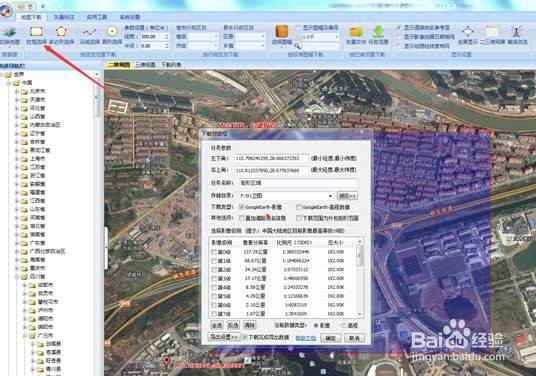Click the 反选 invert selection button
The image size is (536, 376).
(233, 325)
